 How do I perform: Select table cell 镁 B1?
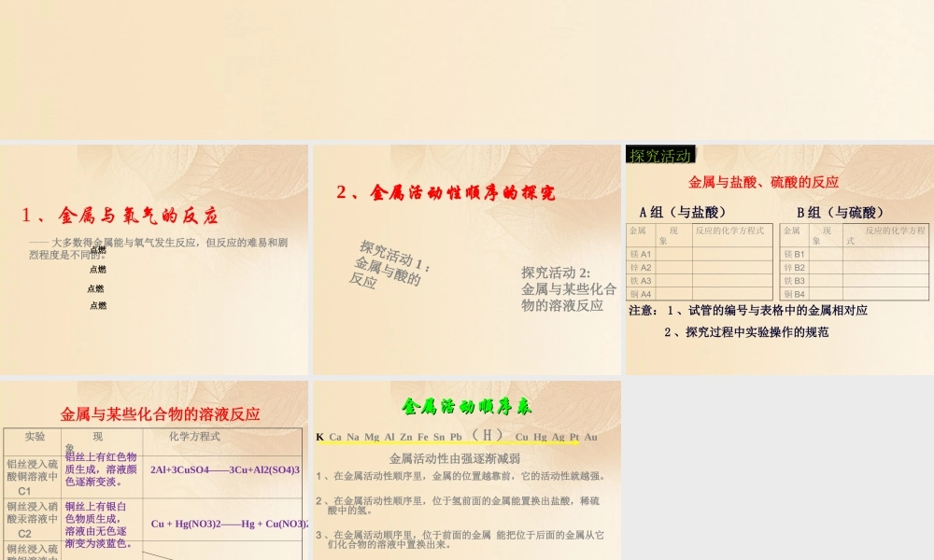pos(795,254)
